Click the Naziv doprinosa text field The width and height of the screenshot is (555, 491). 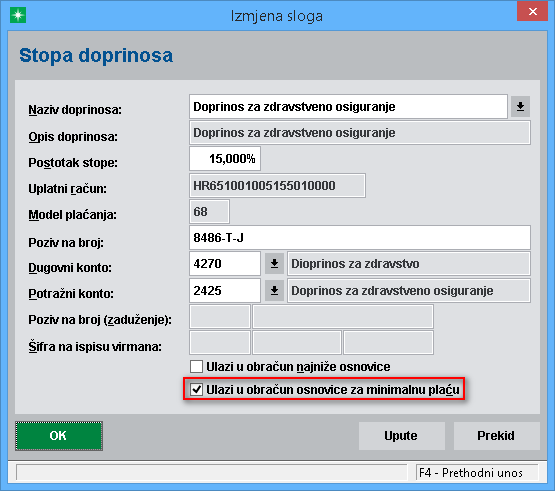click(348, 107)
